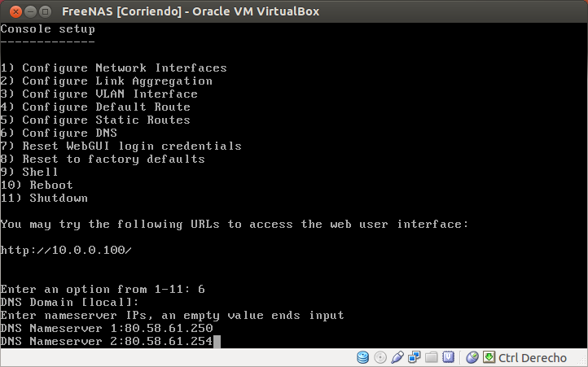Click line 3) Configure VLAN Interface
This screenshot has width=588, height=367.
[99, 94]
